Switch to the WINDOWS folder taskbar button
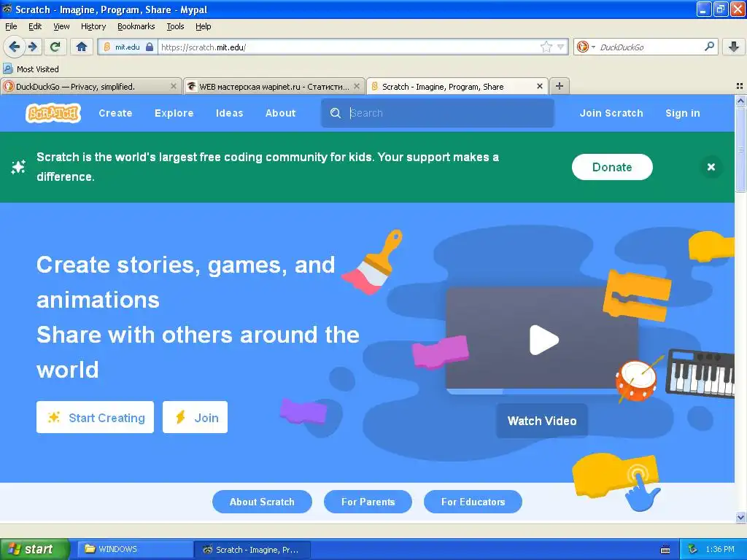Image resolution: width=747 pixels, height=560 pixels. click(135, 550)
